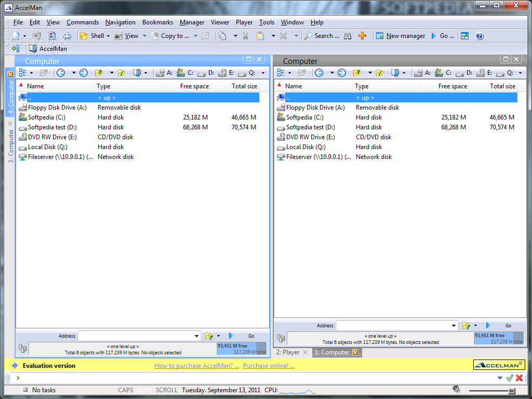Viewport: 532px width, 399px height.
Task: Sort left panel by Total size column
Action: [x=235, y=86]
